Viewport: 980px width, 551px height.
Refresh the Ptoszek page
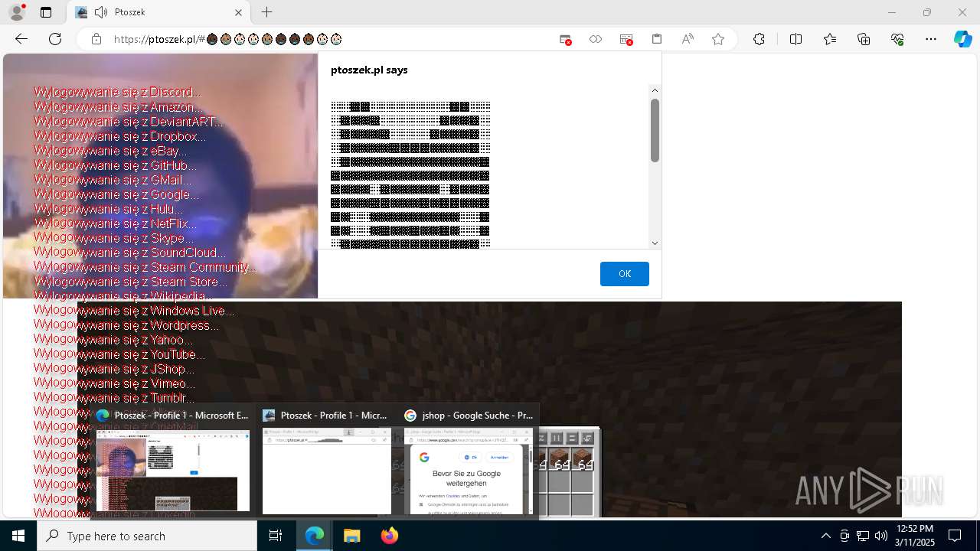click(x=55, y=39)
